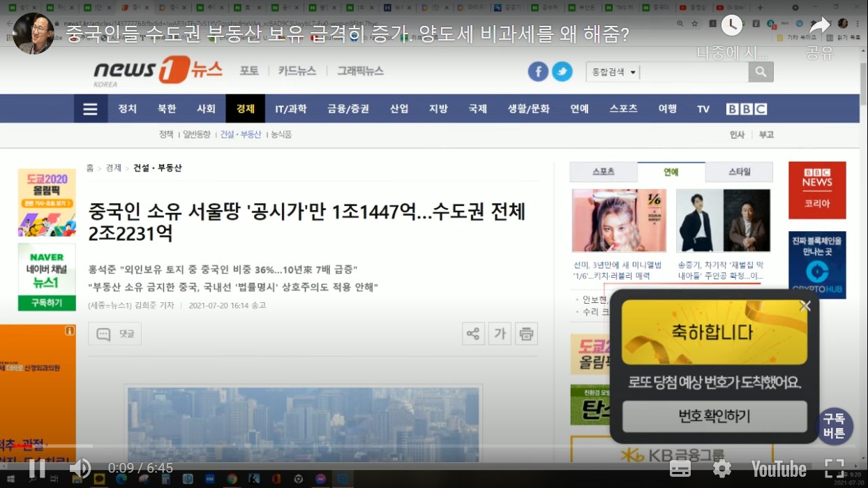Open the 건설·부동산 sub-menu link

point(241,135)
